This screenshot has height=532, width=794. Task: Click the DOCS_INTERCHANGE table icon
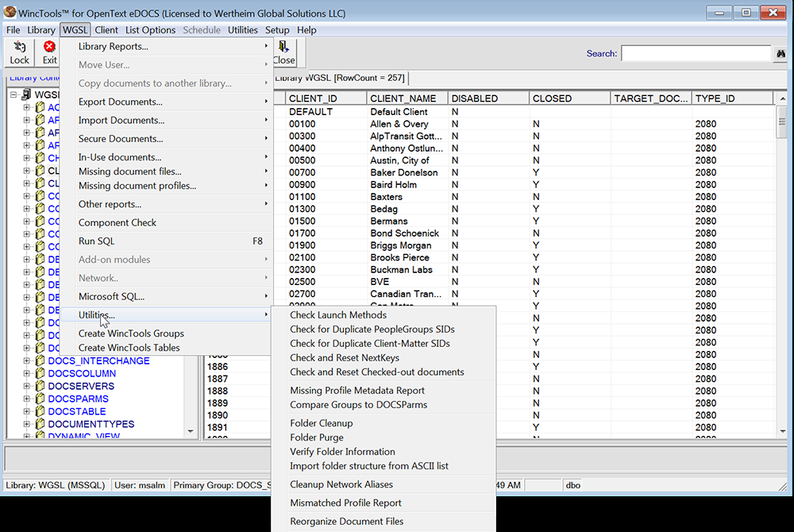pos(40,360)
